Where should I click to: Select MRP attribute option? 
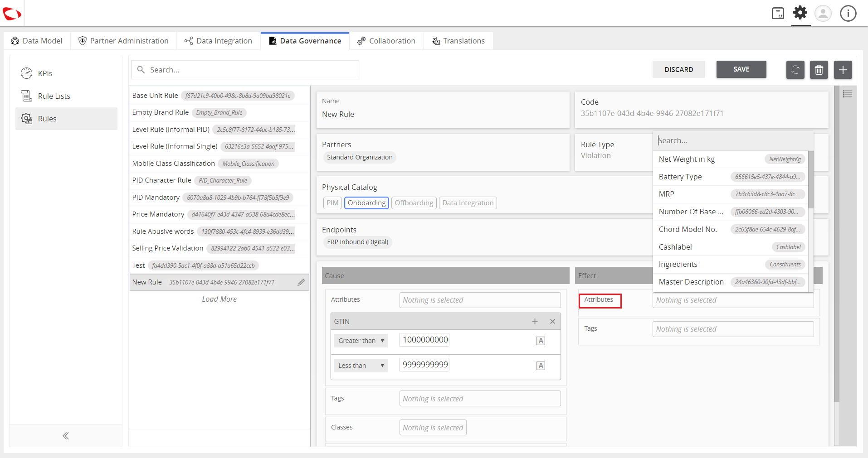tap(731, 194)
